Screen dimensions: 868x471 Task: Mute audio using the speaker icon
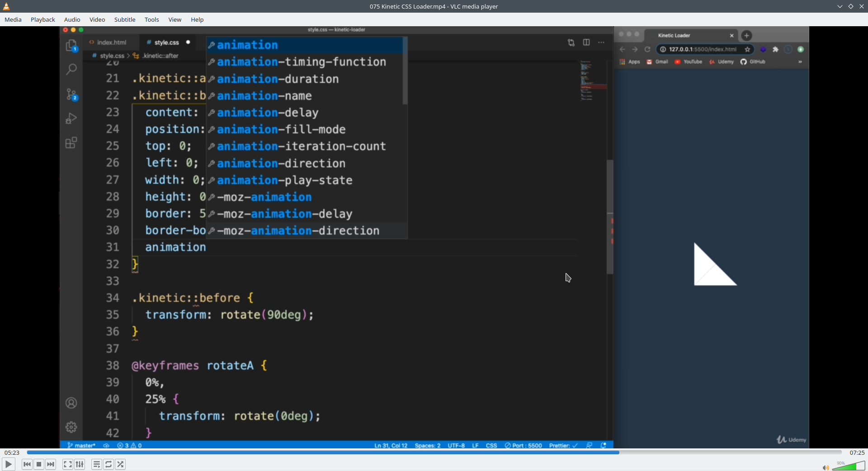tap(826, 467)
